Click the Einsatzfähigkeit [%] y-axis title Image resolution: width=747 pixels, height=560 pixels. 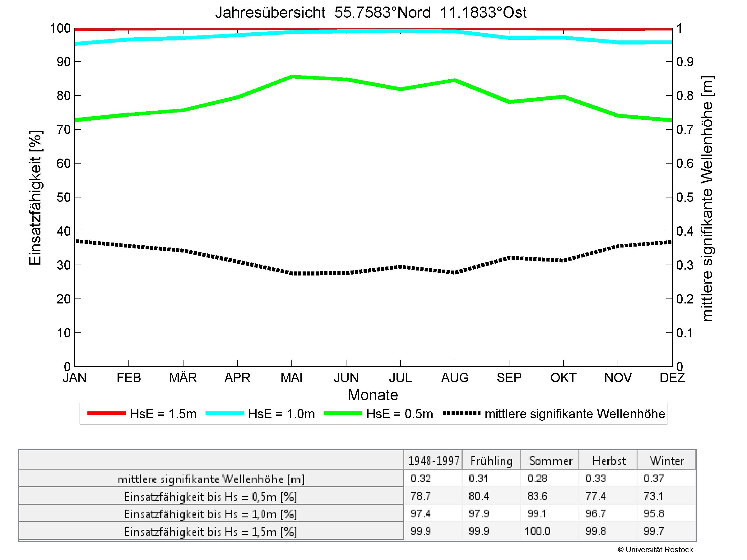35,198
